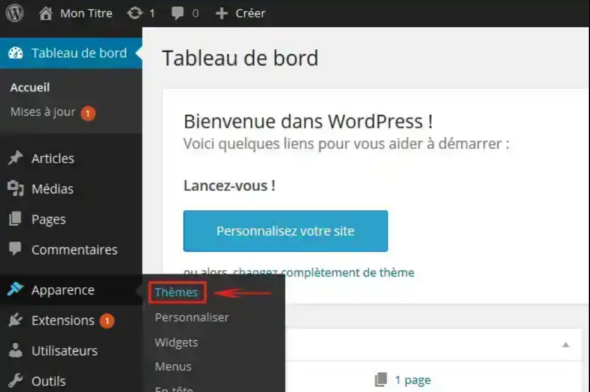Click the Outils wrench icon
The width and height of the screenshot is (590, 392).
click(15, 381)
